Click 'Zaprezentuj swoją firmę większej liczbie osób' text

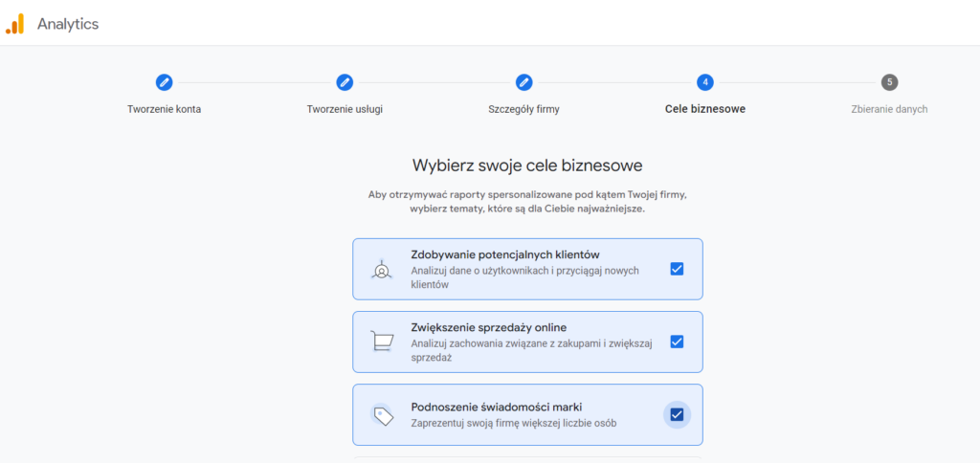coord(514,423)
